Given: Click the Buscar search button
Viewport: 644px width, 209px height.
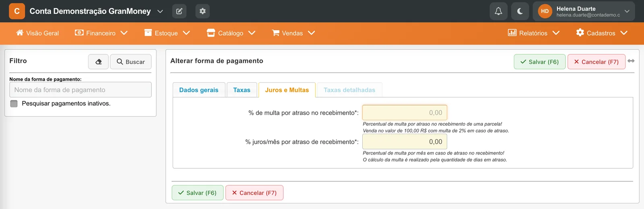Looking at the screenshot, I should (131, 62).
